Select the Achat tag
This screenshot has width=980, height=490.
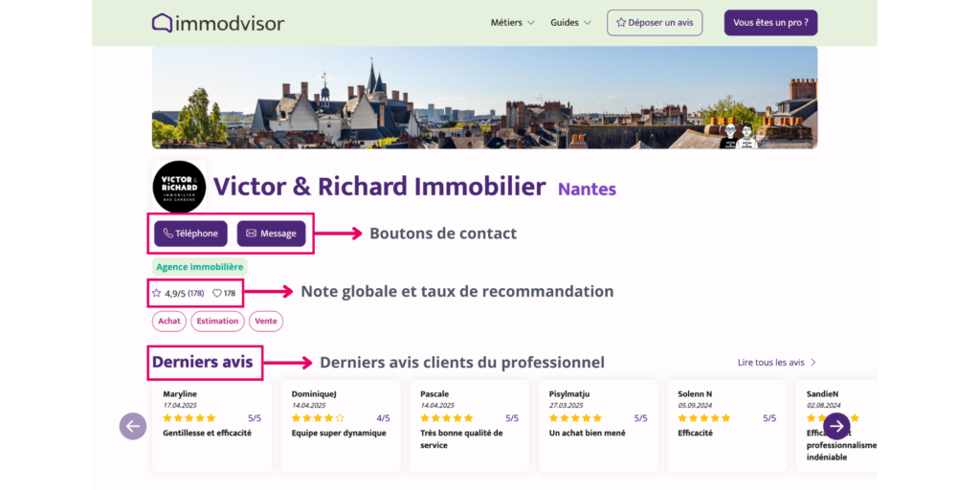pos(168,322)
